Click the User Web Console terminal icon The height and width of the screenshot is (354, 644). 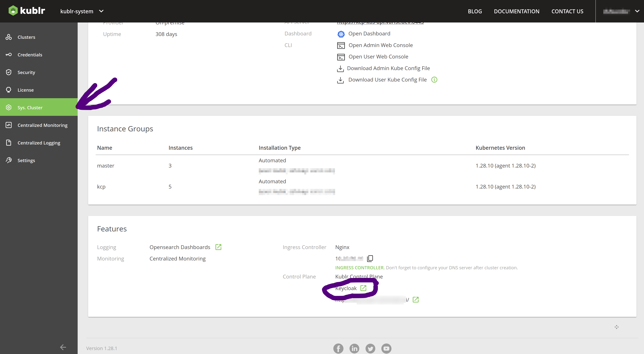(341, 57)
